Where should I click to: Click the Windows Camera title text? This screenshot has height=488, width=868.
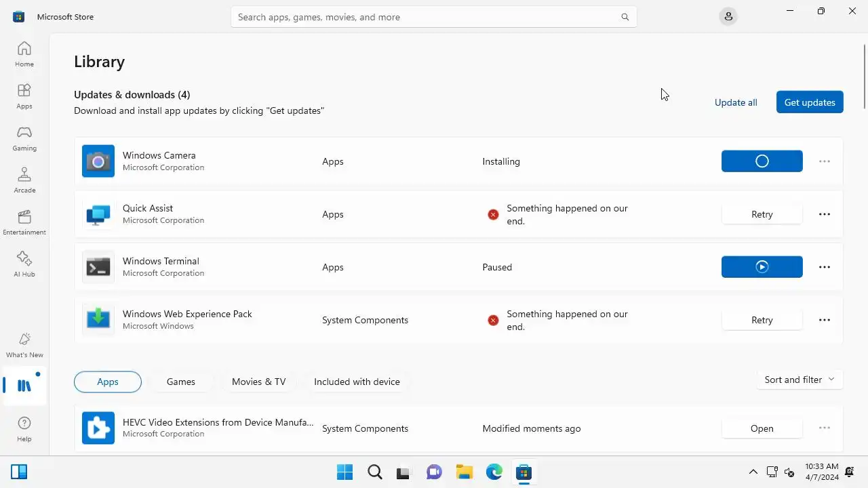click(159, 155)
